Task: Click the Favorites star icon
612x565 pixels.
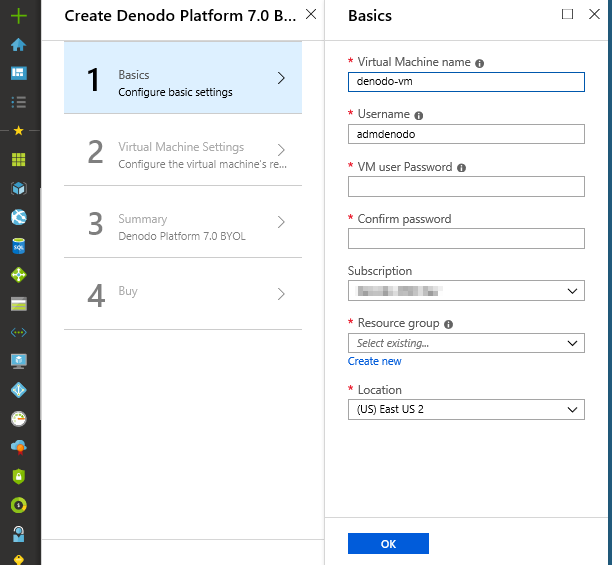Action: [18, 130]
